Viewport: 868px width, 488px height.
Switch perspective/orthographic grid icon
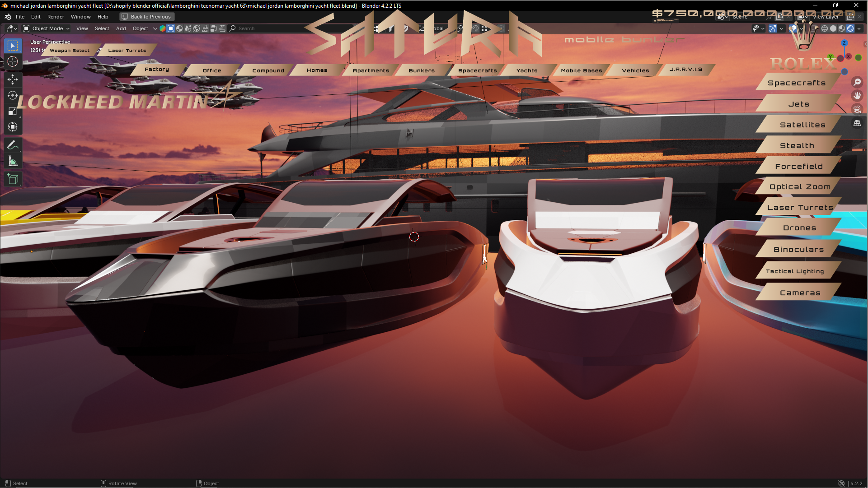point(857,123)
